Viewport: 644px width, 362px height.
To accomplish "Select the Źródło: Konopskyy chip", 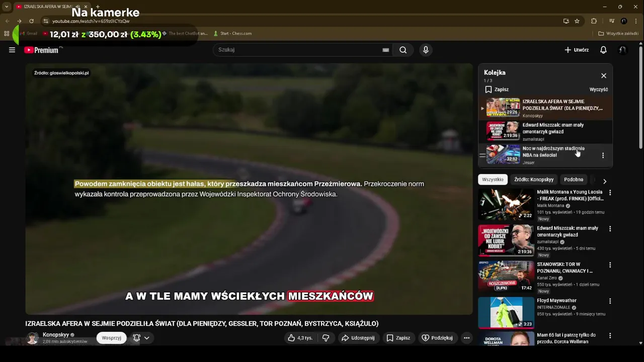I will pyautogui.click(x=534, y=179).
